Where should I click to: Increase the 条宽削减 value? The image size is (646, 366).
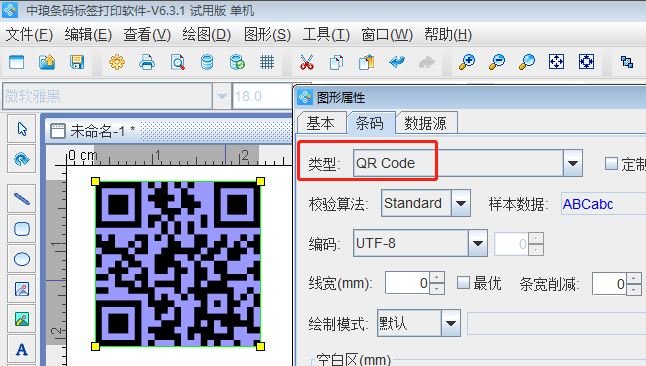click(634, 278)
